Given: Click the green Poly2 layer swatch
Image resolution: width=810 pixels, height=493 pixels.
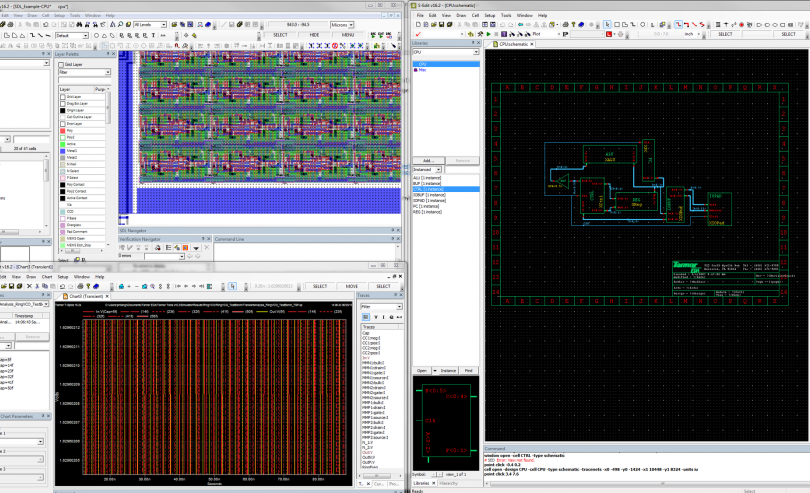Looking at the screenshot, I should [63, 137].
